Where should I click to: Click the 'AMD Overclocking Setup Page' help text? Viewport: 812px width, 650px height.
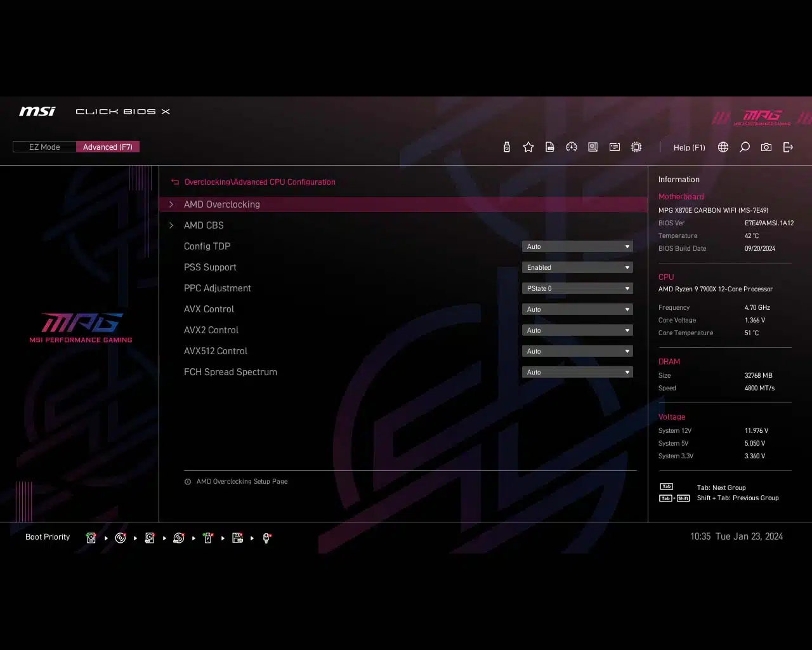click(242, 482)
